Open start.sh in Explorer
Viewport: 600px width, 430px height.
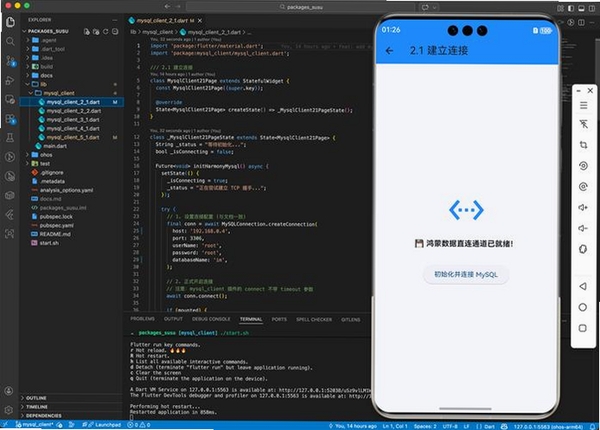[x=49, y=243]
